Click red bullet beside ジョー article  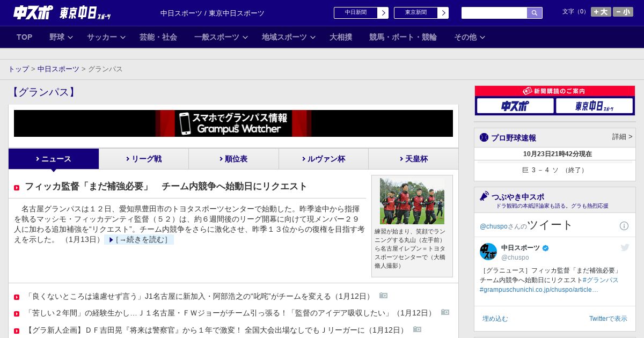point(17,314)
